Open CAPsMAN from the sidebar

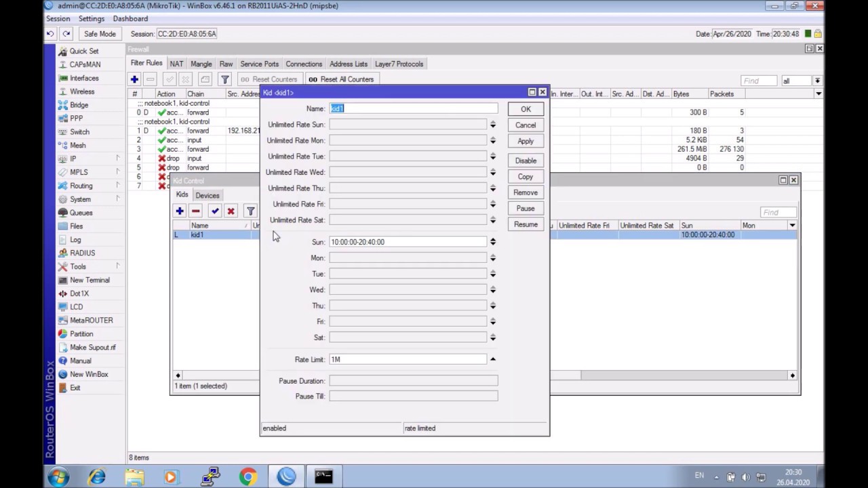click(85, 64)
